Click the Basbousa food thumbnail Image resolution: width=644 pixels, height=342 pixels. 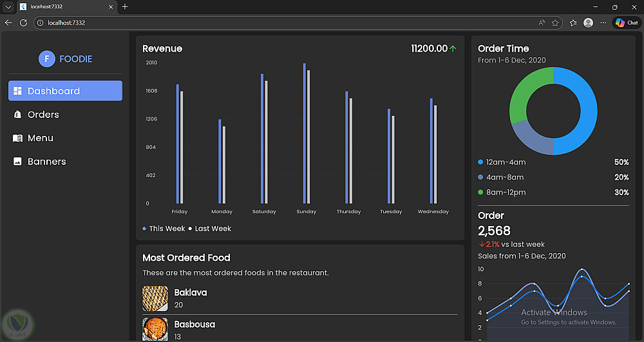click(155, 328)
